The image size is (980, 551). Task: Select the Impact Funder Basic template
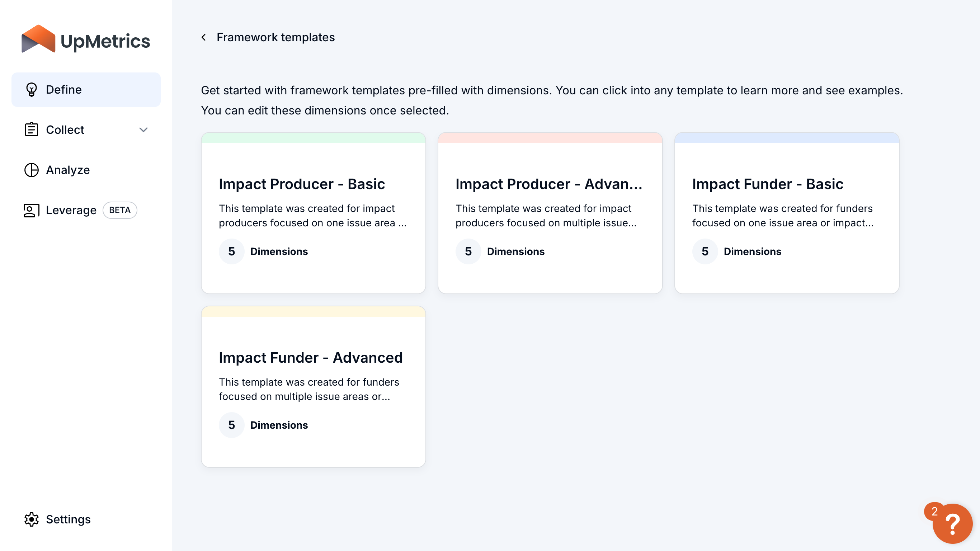(x=787, y=213)
